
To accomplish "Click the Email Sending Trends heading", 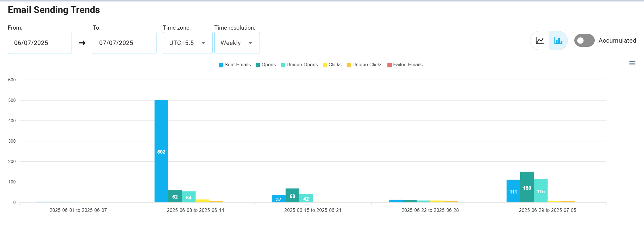I will [x=54, y=10].
